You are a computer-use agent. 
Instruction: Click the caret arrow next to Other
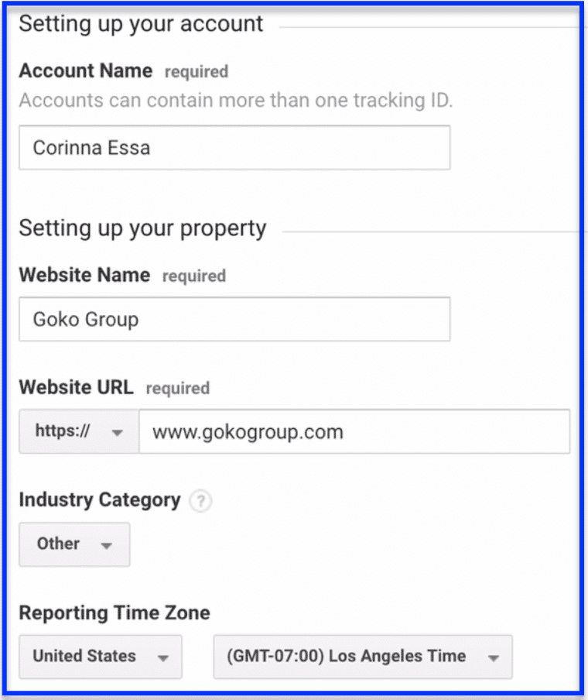click(107, 545)
